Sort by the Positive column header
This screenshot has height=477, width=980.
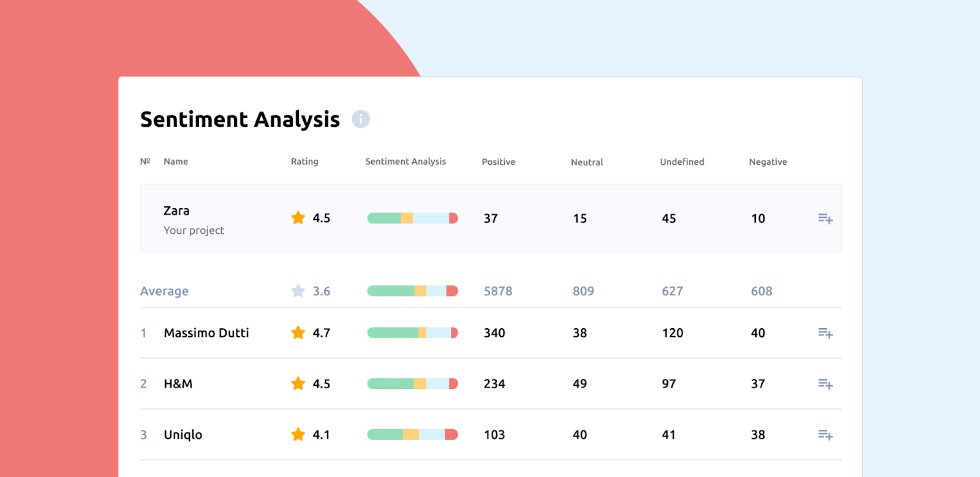pos(499,162)
